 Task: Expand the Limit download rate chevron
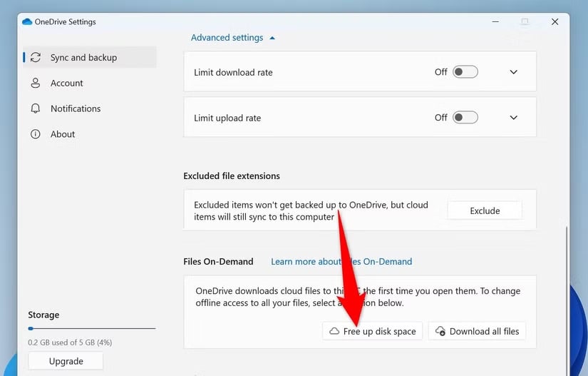tap(513, 72)
